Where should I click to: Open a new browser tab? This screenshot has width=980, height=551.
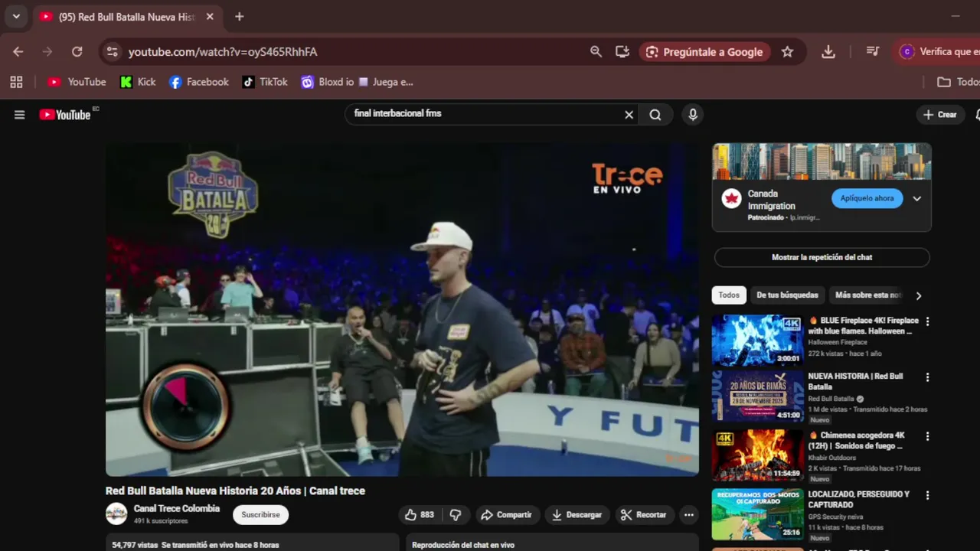click(x=239, y=16)
